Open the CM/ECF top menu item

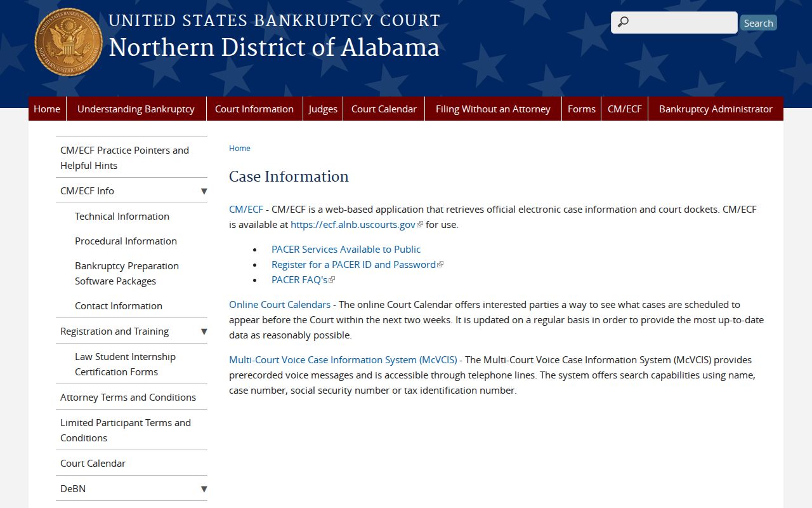(x=625, y=109)
